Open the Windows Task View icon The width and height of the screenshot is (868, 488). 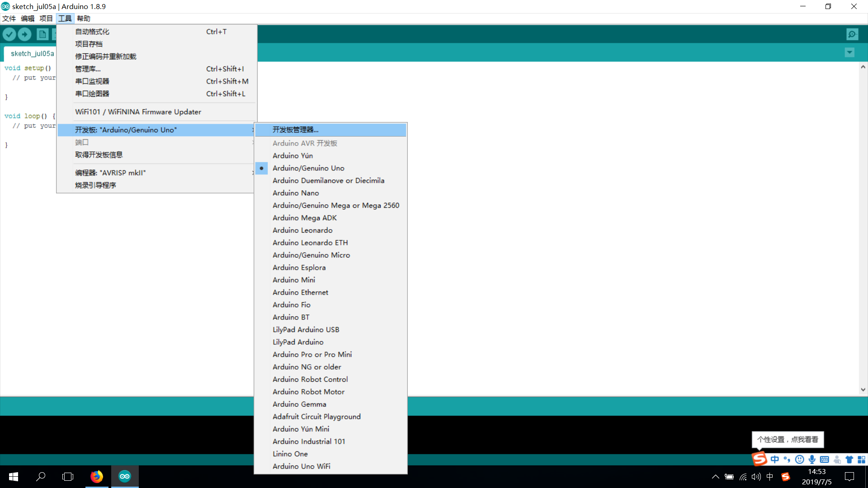click(68, 476)
